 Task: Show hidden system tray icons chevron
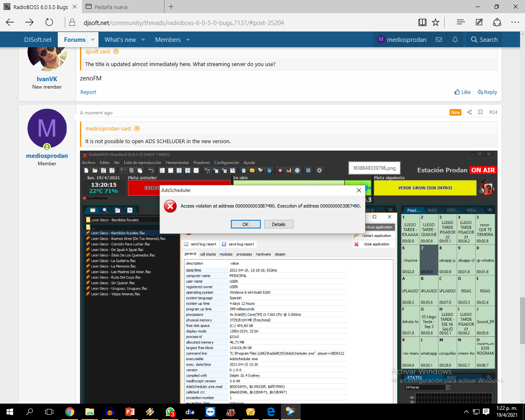pos(466,412)
